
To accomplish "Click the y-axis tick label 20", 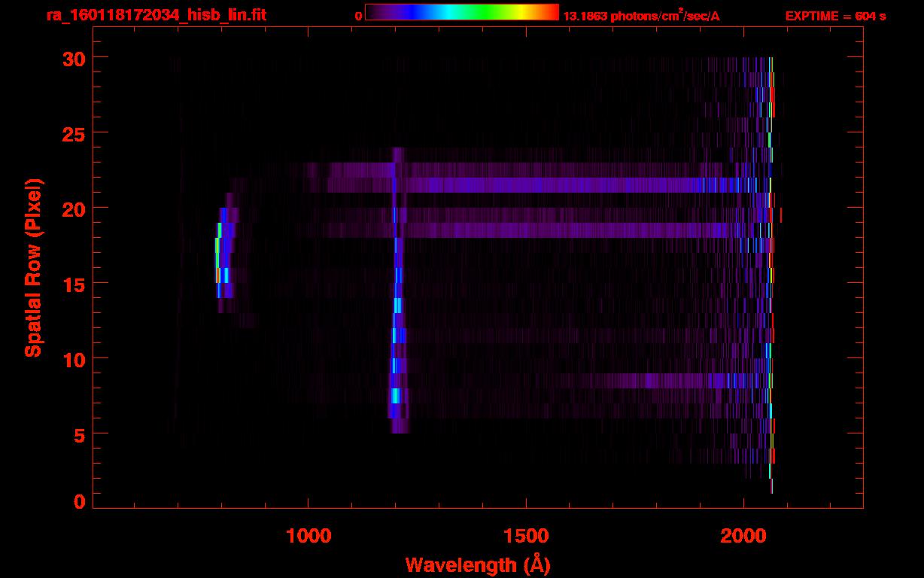I will [72, 208].
